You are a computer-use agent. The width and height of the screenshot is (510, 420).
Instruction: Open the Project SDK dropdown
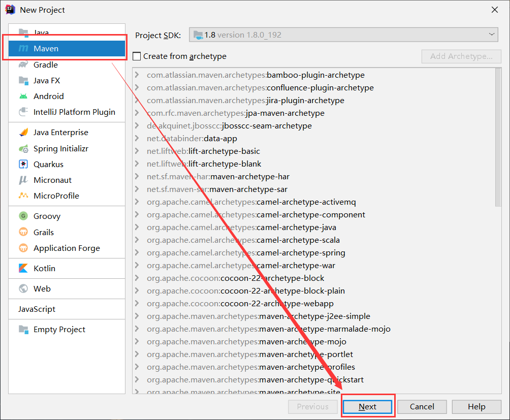point(343,35)
